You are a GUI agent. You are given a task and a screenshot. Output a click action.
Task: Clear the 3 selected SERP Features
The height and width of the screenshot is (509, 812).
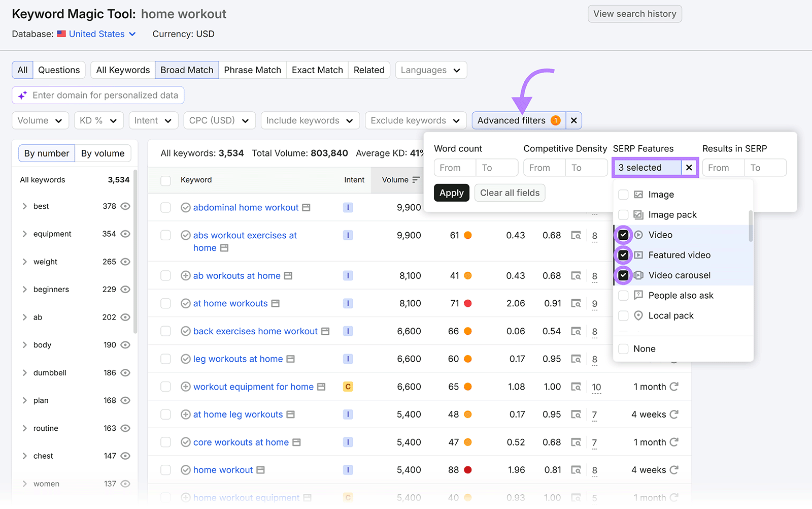click(x=689, y=168)
